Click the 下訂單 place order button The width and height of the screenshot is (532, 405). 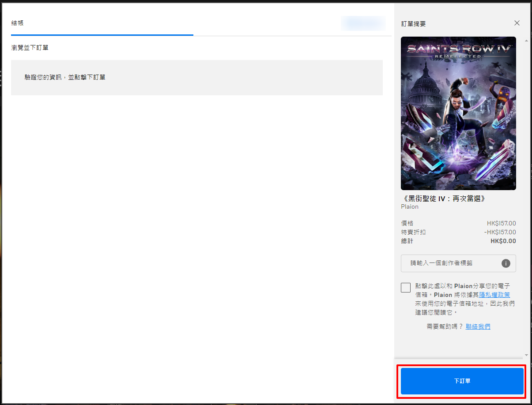coord(462,381)
